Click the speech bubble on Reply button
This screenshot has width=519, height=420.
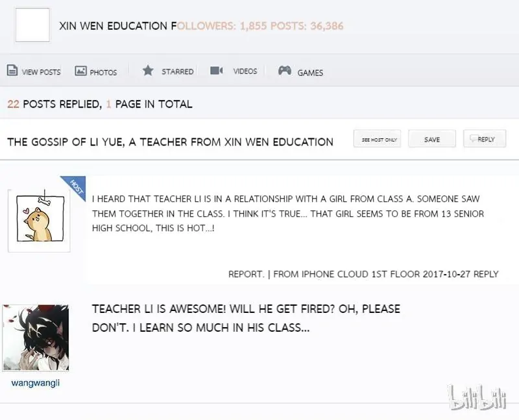pyautogui.click(x=474, y=137)
